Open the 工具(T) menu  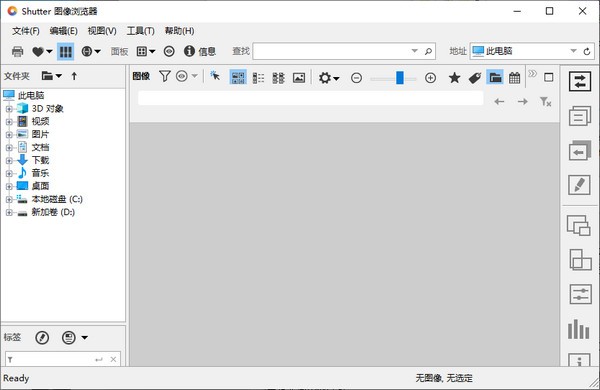[140, 31]
